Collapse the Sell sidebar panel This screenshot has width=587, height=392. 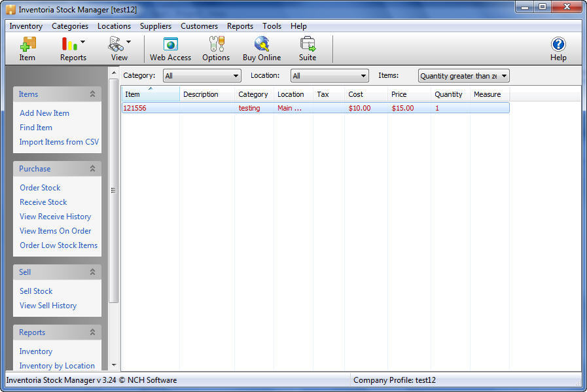(x=92, y=272)
